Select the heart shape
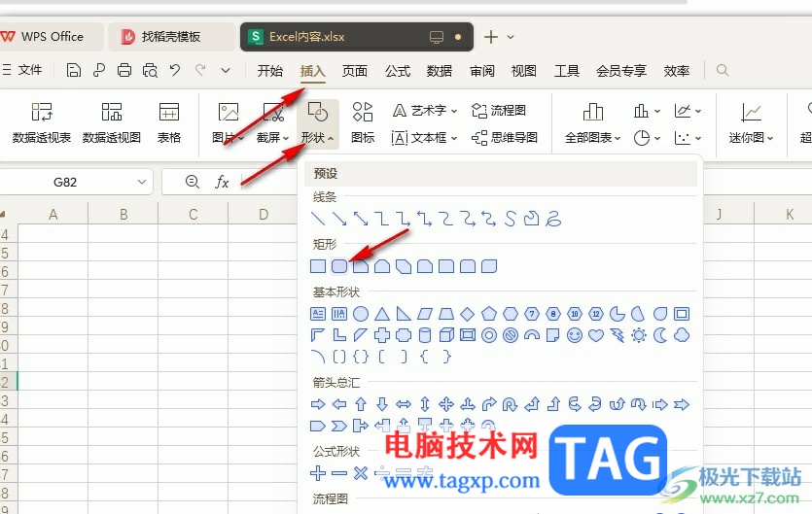Image resolution: width=812 pixels, height=514 pixels. pos(596,335)
